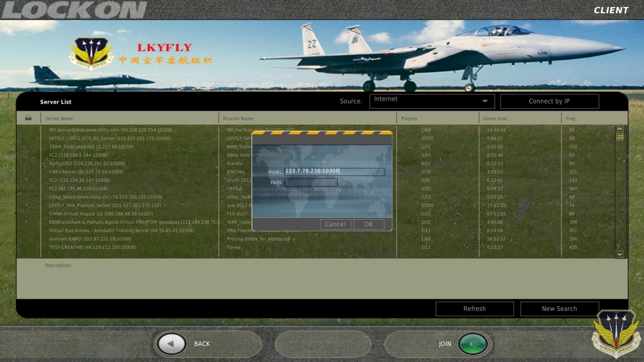Sort by the Game time column header

[495, 119]
